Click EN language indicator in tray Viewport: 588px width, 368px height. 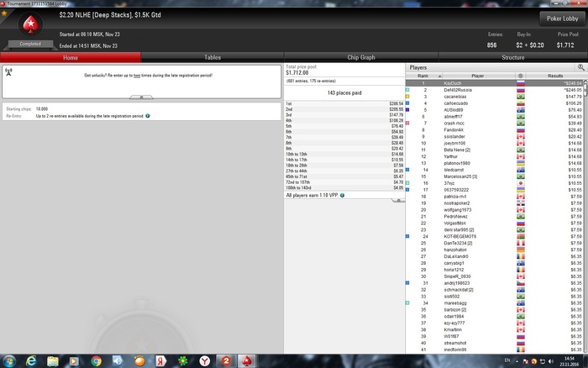pos(507,360)
